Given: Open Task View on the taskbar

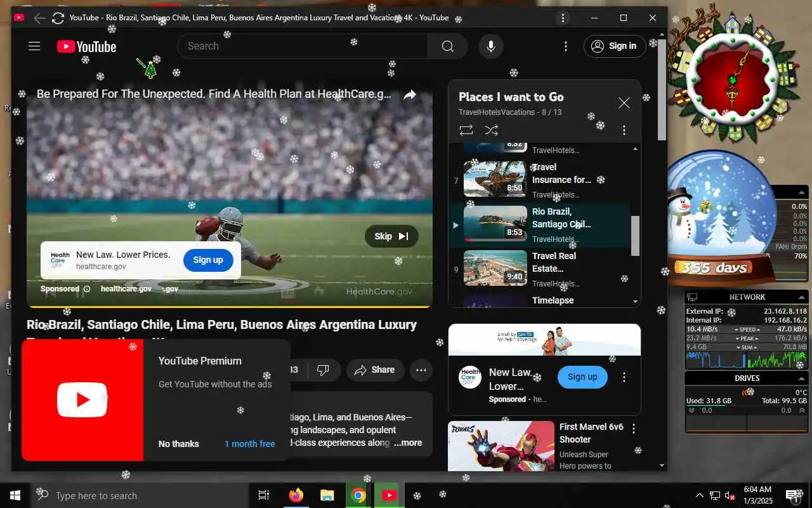Looking at the screenshot, I should click(264, 495).
